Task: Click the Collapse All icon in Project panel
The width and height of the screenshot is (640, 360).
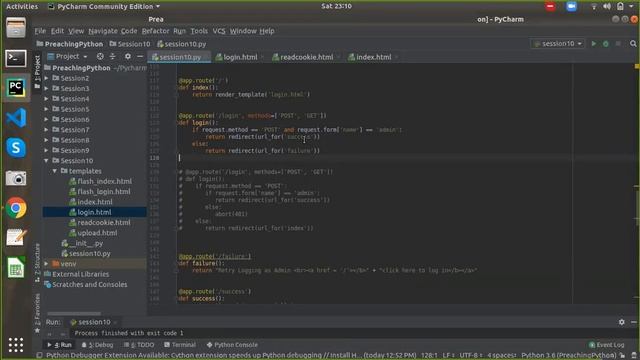Action: tap(113, 56)
